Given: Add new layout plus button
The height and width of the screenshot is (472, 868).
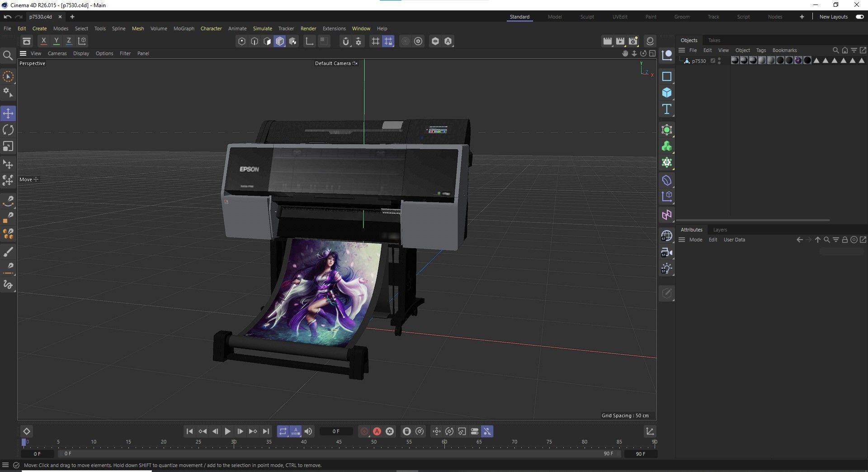Looking at the screenshot, I should click(x=802, y=17).
